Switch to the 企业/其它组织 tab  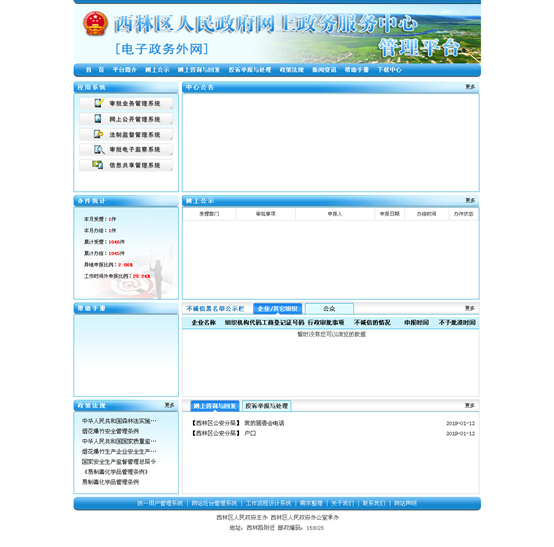tap(278, 308)
